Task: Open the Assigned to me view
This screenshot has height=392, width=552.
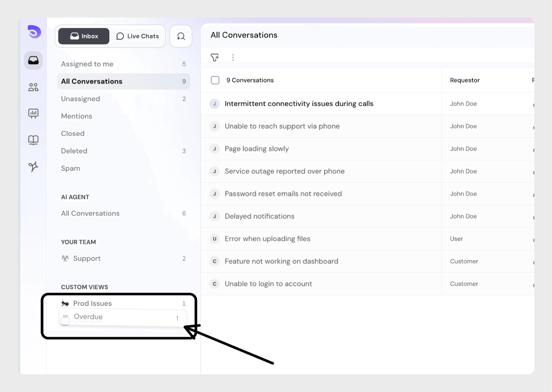Action: click(x=87, y=64)
